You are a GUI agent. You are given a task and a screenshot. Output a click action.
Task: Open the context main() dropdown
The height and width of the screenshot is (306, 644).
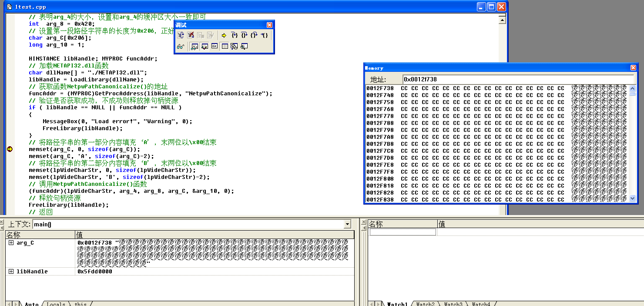point(347,224)
